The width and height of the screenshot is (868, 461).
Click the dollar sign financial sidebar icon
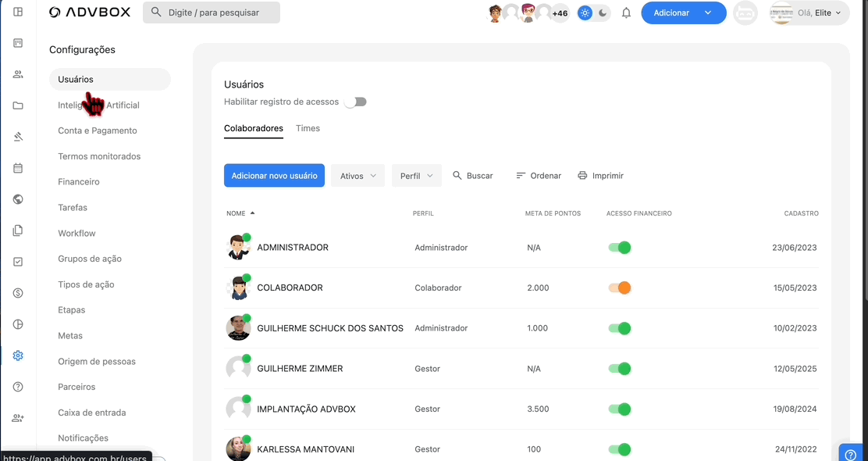click(x=18, y=293)
